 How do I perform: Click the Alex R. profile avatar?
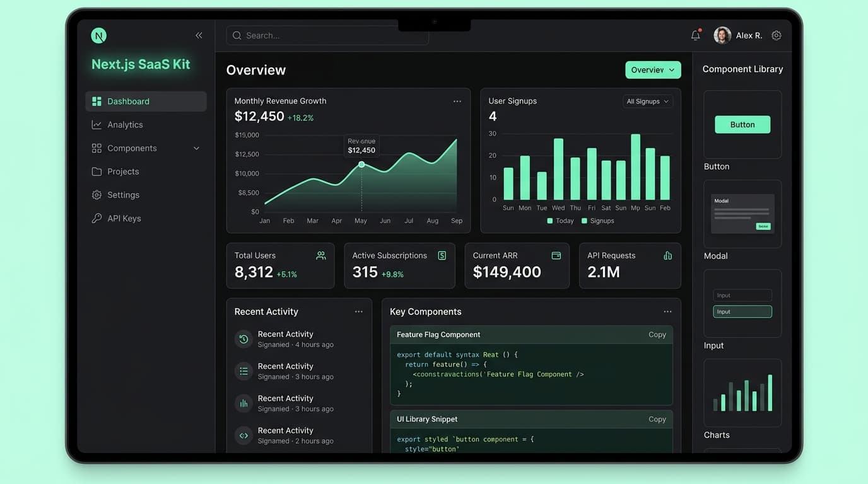(x=722, y=35)
